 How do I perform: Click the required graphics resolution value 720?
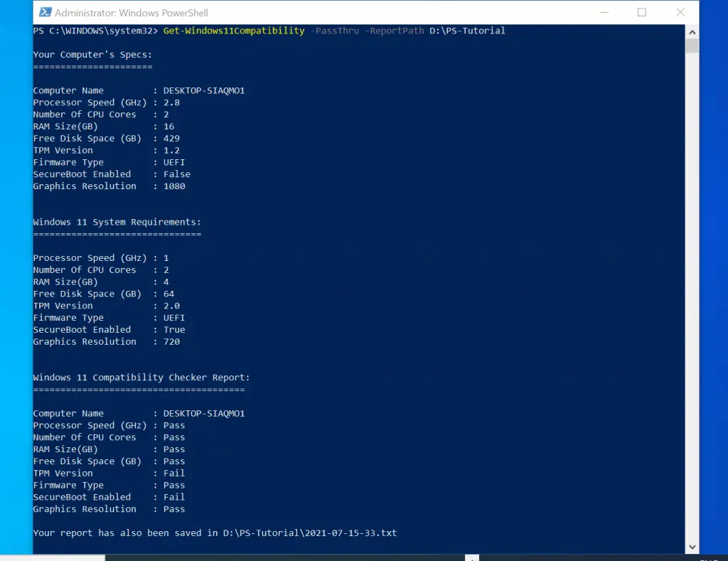click(171, 342)
